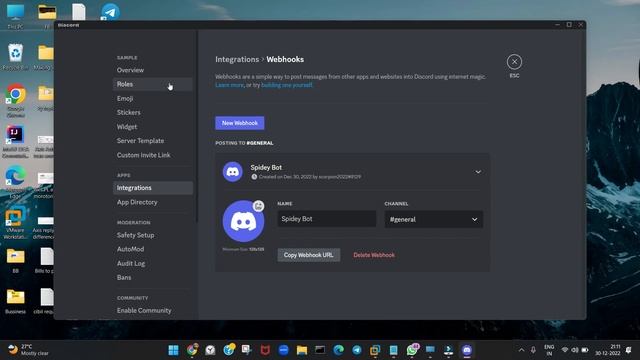This screenshot has height=360, width=640.
Task: Open Custom Invite Link settings
Action: [x=153, y=155]
